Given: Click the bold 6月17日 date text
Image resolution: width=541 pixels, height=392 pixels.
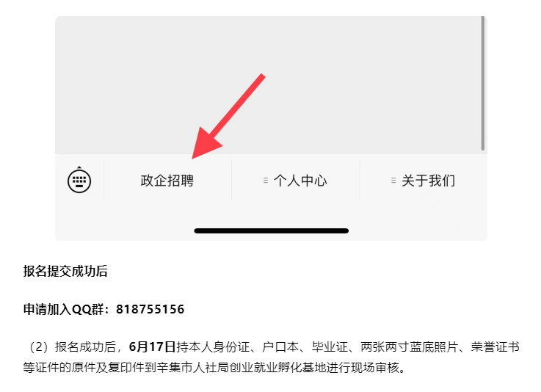Looking at the screenshot, I should pyautogui.click(x=152, y=346).
